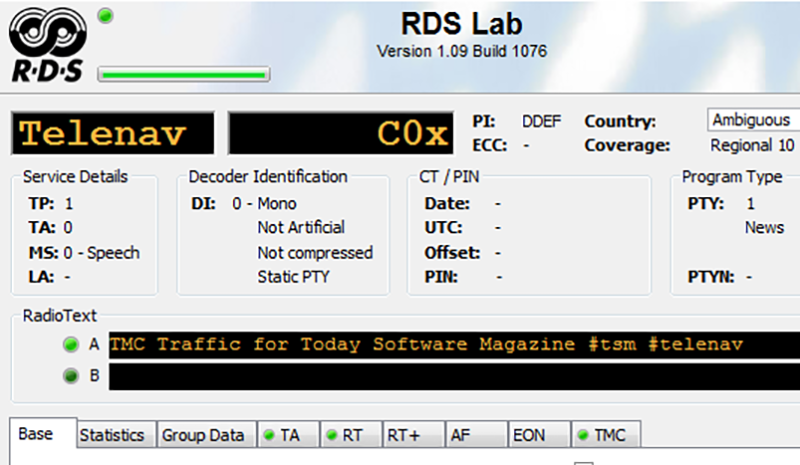Screen dimensions: 800x465
Task: Open the Country dropdown showing Ambiguous
Action: [753, 120]
